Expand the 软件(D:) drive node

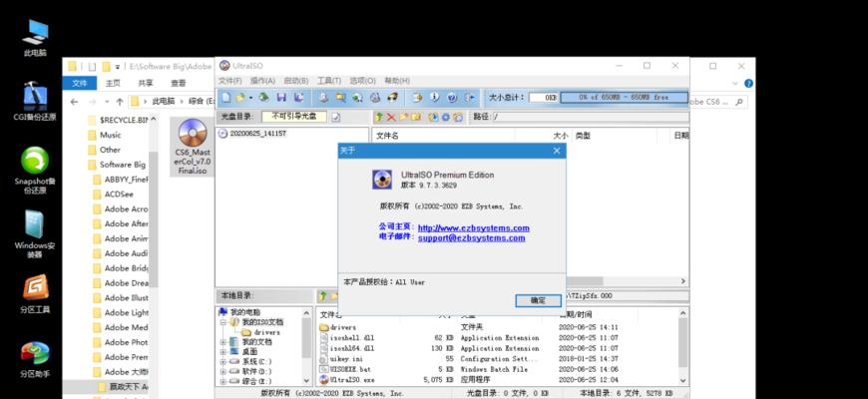click(x=223, y=371)
